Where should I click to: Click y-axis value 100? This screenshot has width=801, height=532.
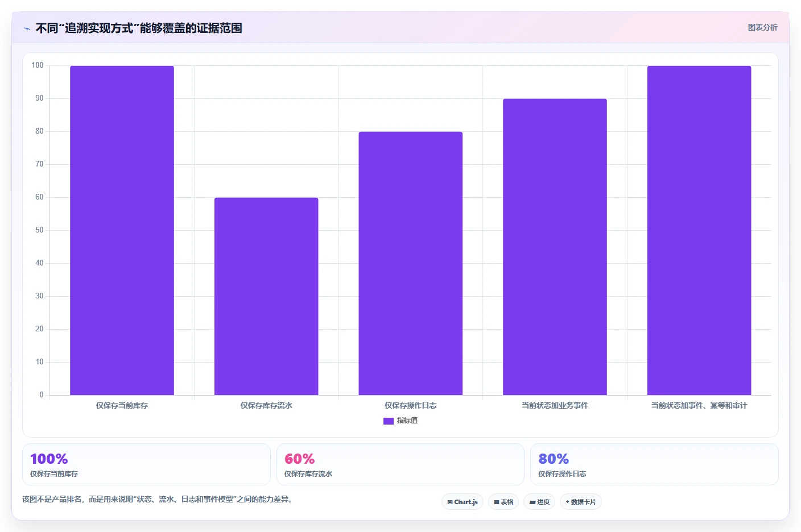pyautogui.click(x=38, y=65)
